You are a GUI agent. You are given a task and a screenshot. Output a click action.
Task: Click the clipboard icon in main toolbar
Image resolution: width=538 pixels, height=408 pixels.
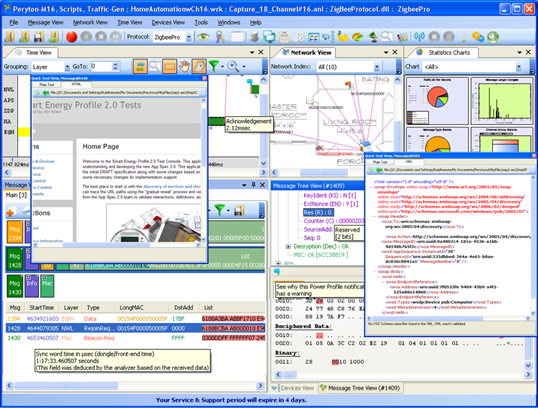coord(284,37)
